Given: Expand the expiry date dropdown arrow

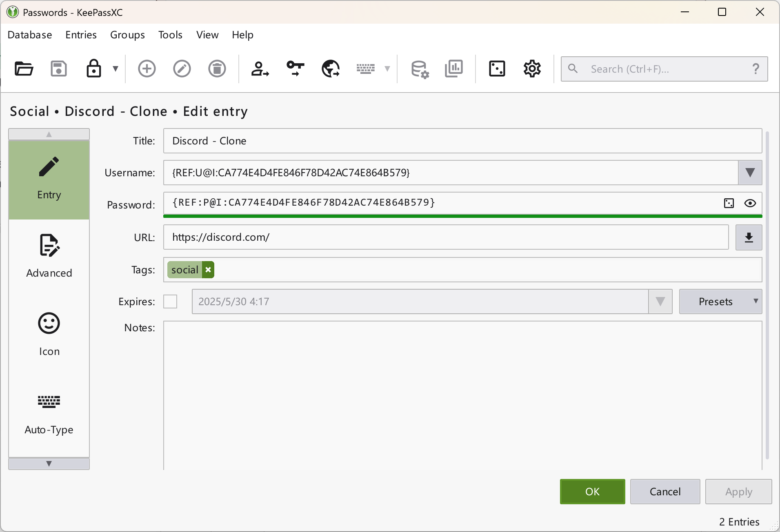Looking at the screenshot, I should click(x=660, y=301).
